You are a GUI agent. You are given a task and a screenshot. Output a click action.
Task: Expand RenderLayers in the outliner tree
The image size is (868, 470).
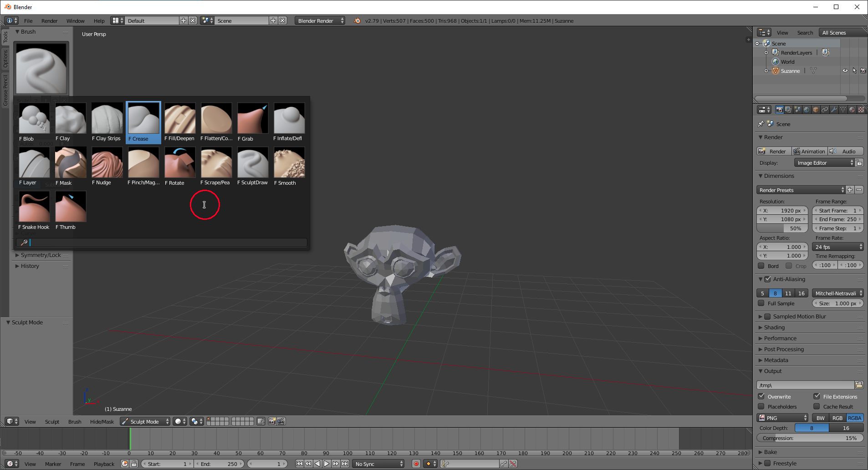766,52
